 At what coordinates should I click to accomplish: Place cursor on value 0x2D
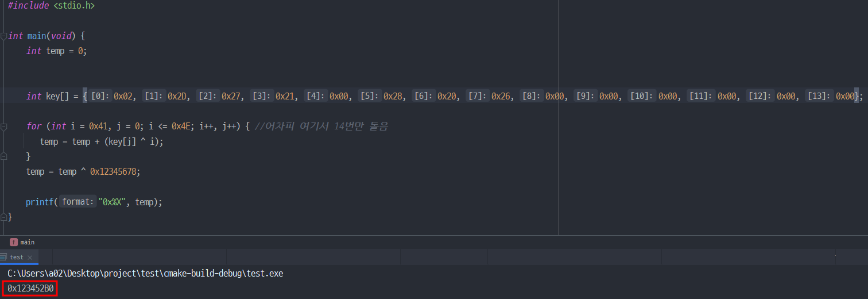coord(177,97)
